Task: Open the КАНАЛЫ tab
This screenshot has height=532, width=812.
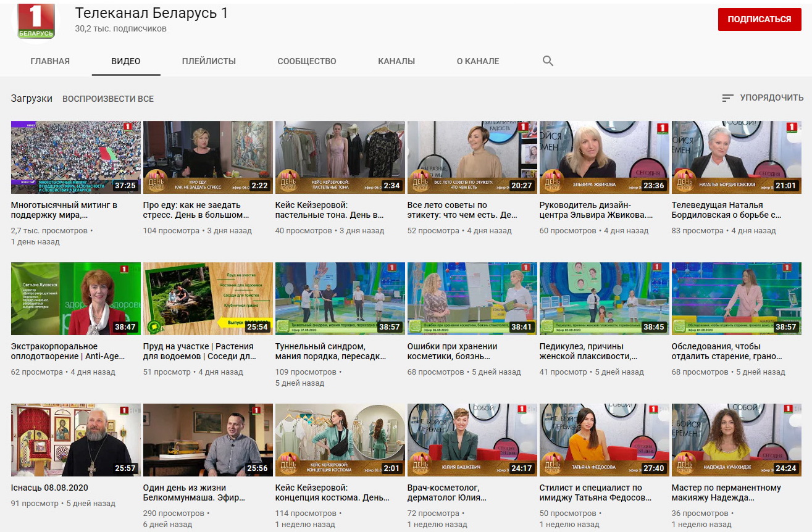Action: coord(396,61)
